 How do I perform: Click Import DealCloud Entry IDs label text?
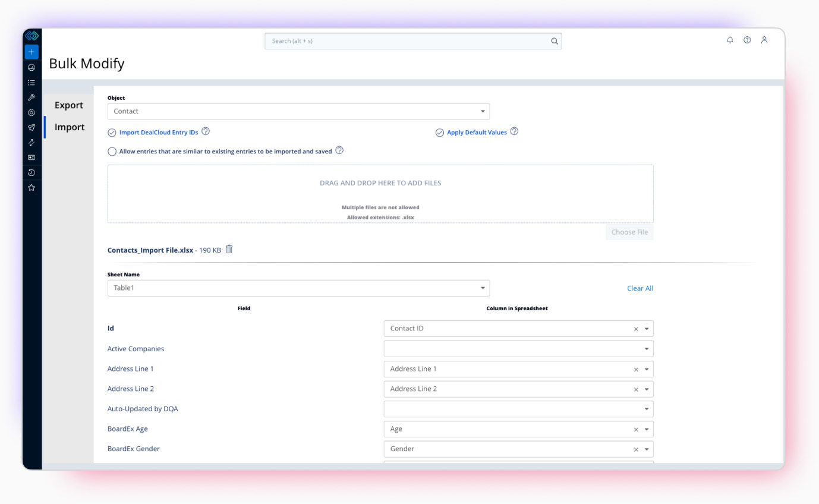click(159, 133)
